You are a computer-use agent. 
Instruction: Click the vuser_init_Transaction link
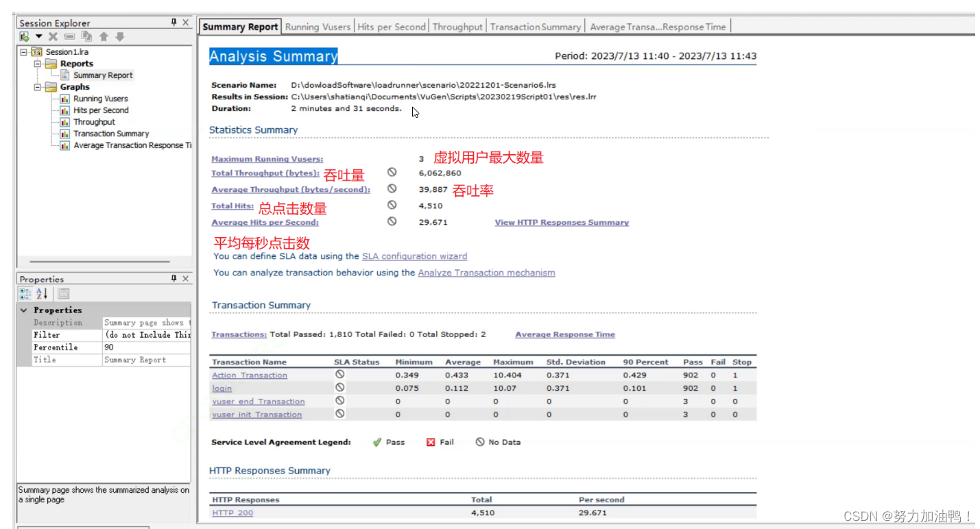point(257,415)
